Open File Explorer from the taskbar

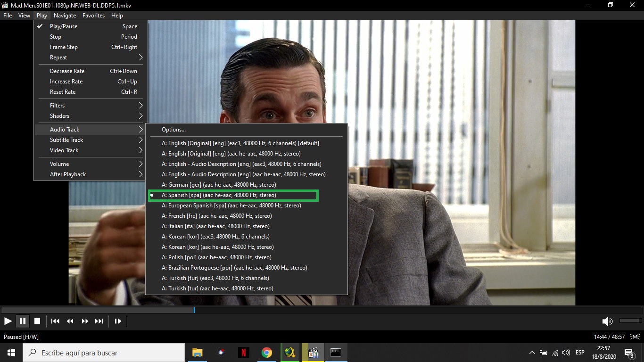tap(197, 353)
